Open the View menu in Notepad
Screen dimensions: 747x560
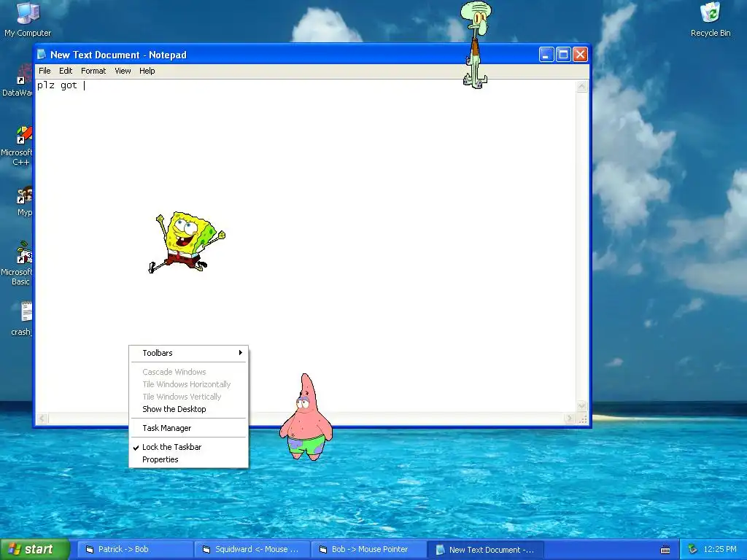123,71
